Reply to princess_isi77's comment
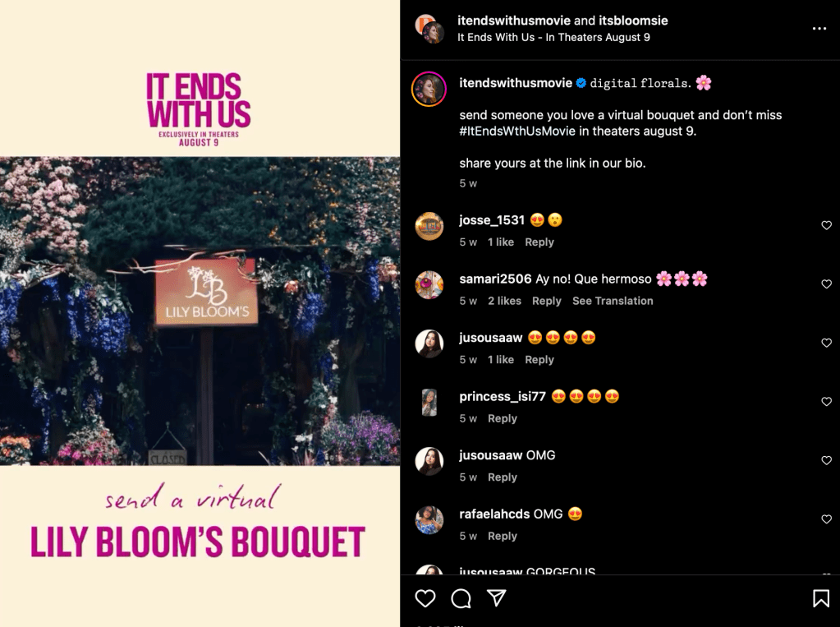This screenshot has height=627, width=840. coord(502,418)
